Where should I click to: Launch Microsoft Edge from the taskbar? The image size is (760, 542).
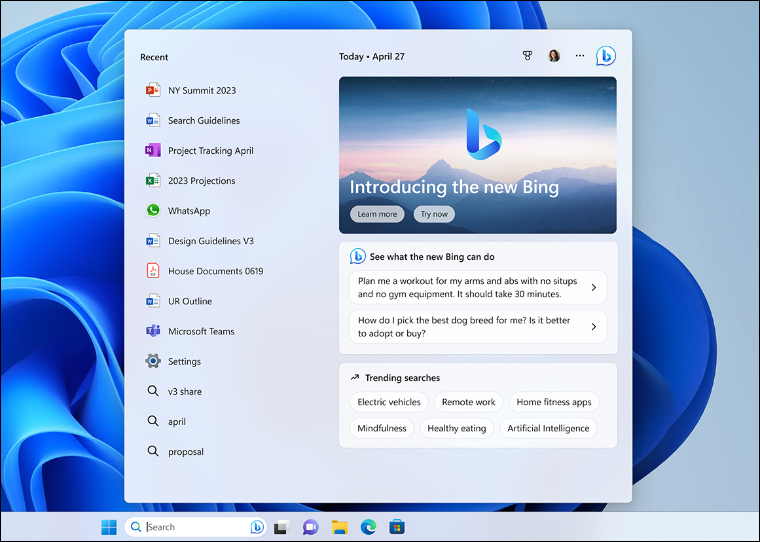pos(368,527)
